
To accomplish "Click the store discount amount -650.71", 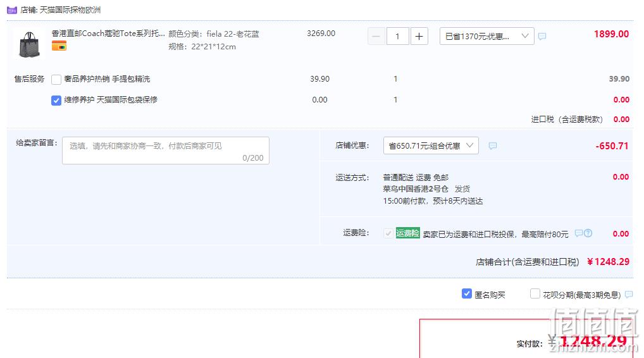I will [612, 145].
